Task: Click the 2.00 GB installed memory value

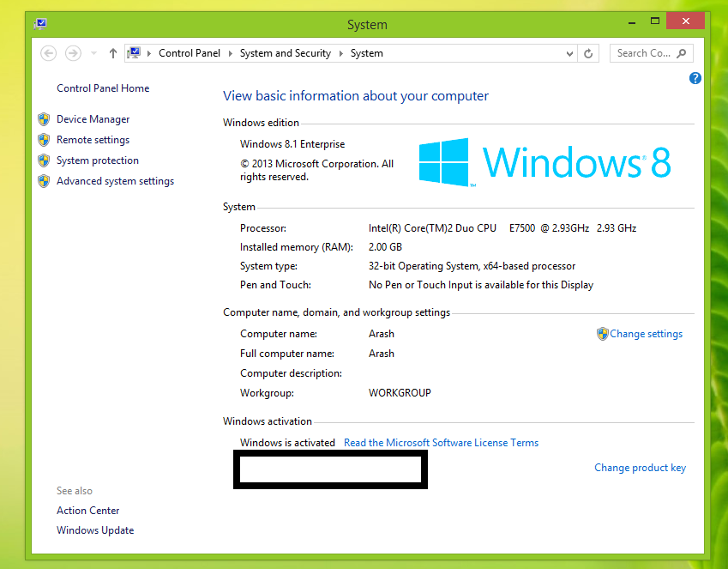Action: click(385, 247)
